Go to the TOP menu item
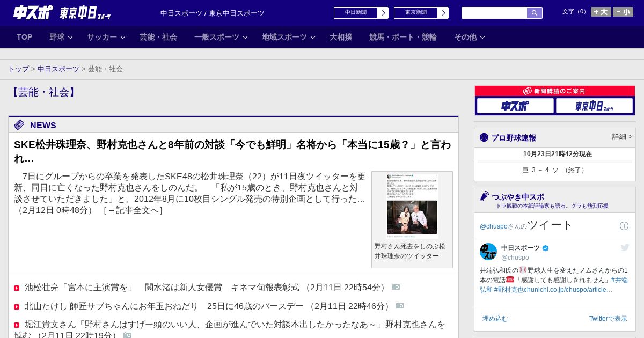 click(x=25, y=37)
